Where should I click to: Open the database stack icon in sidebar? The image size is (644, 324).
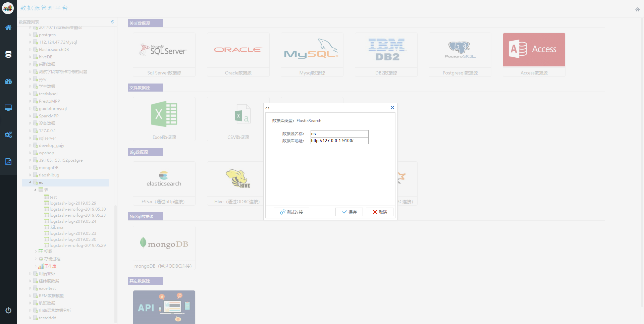[8, 54]
